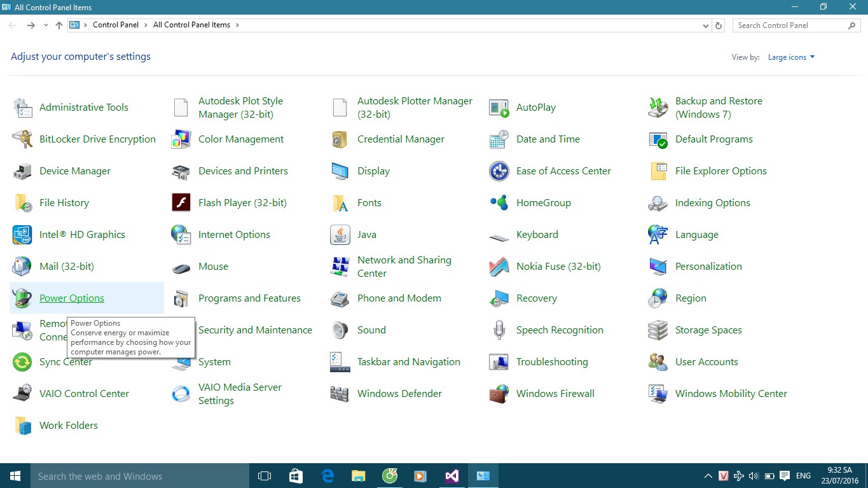The image size is (868, 488).
Task: Open the Windows Mobility Center link
Action: [731, 394]
